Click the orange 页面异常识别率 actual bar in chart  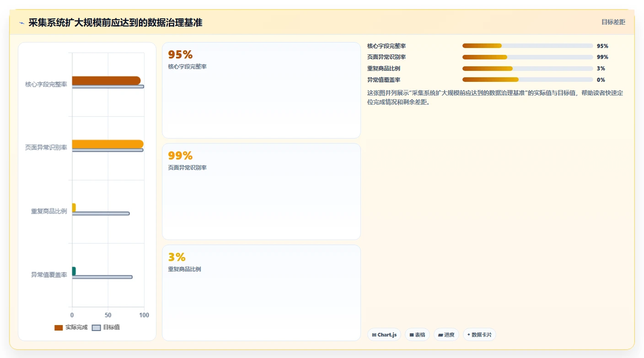click(x=107, y=144)
